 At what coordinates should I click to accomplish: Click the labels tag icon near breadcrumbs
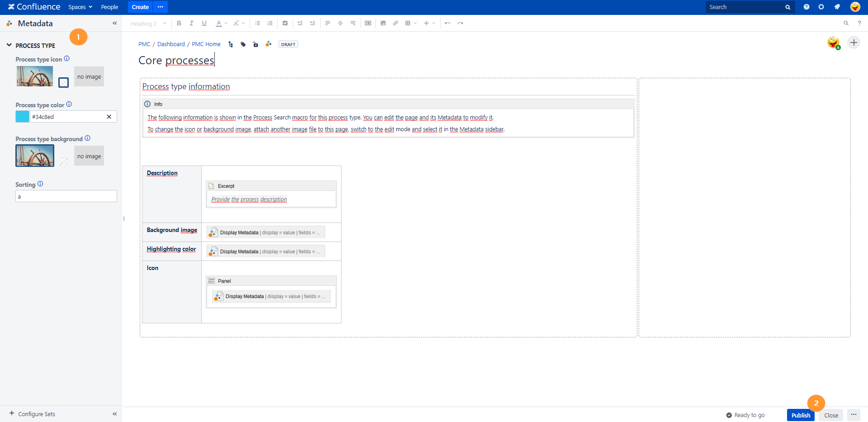click(x=243, y=44)
